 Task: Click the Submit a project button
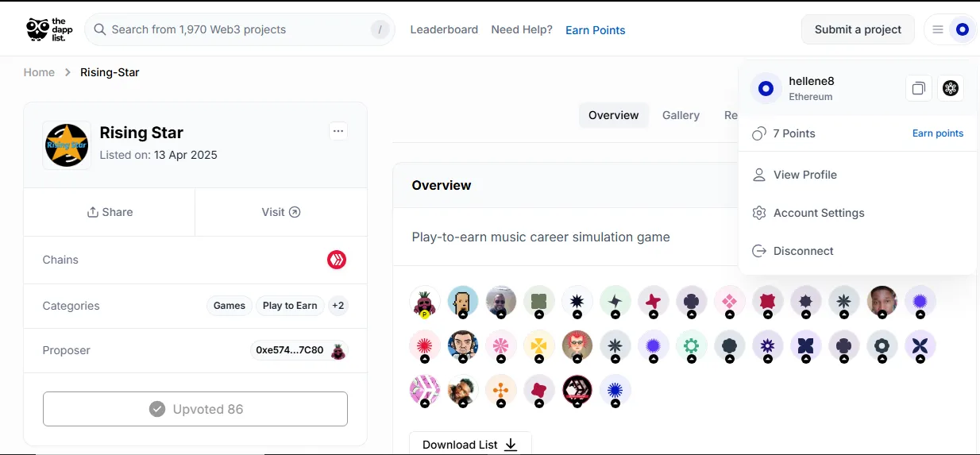[858, 29]
